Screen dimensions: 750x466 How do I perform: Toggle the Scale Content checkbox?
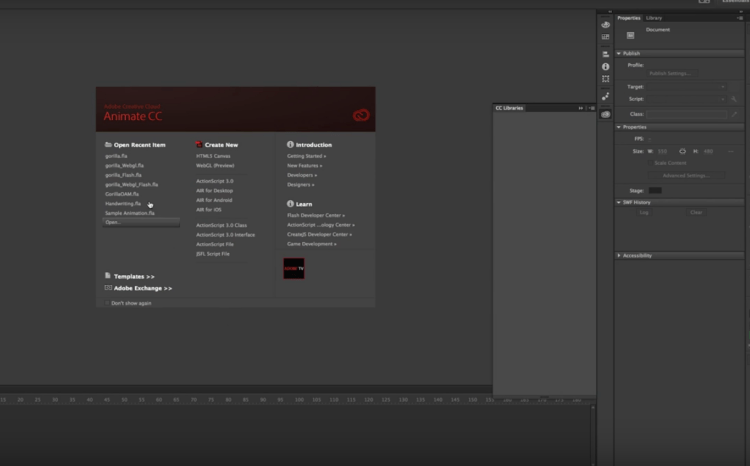point(650,163)
